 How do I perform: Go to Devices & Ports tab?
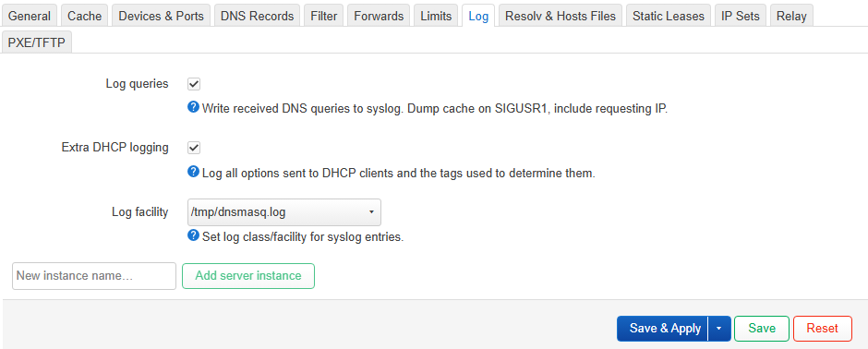(x=161, y=16)
